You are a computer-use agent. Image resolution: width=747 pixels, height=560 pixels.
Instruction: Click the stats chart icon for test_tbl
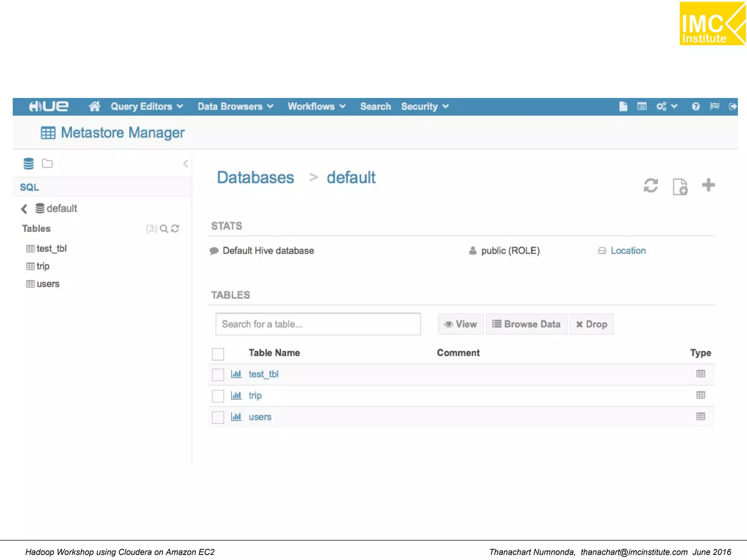click(x=236, y=374)
